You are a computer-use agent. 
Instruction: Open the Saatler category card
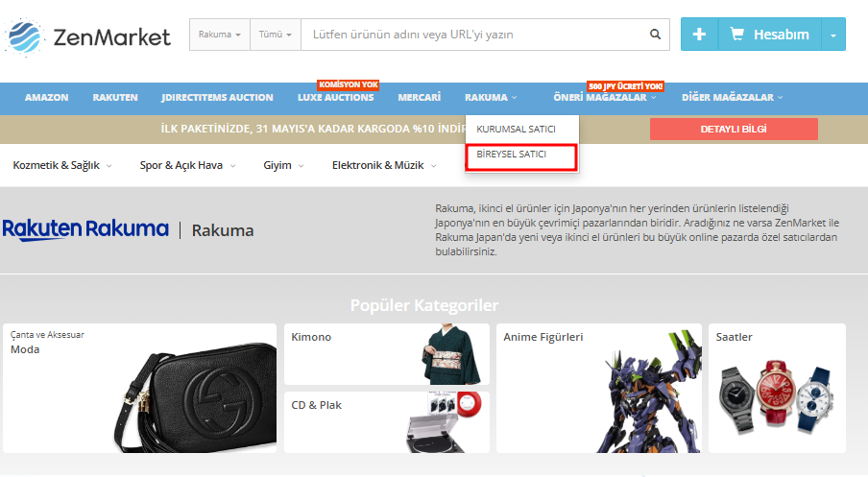point(777,389)
